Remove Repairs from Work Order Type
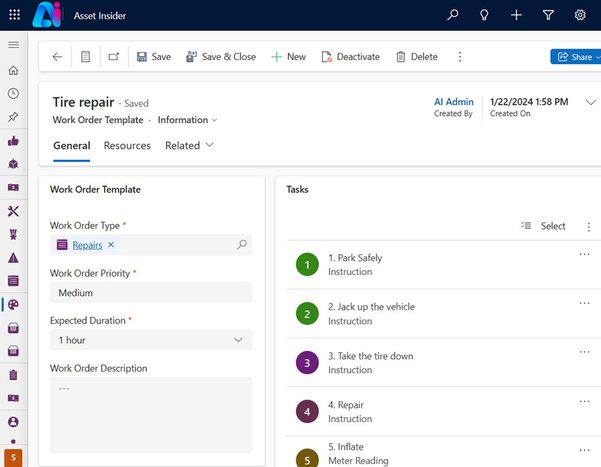This screenshot has width=601, height=467. coord(111,245)
